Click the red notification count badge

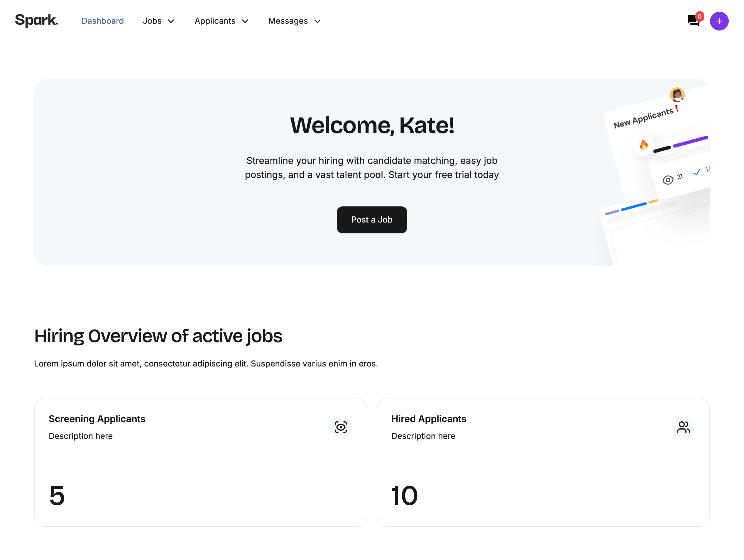click(700, 16)
